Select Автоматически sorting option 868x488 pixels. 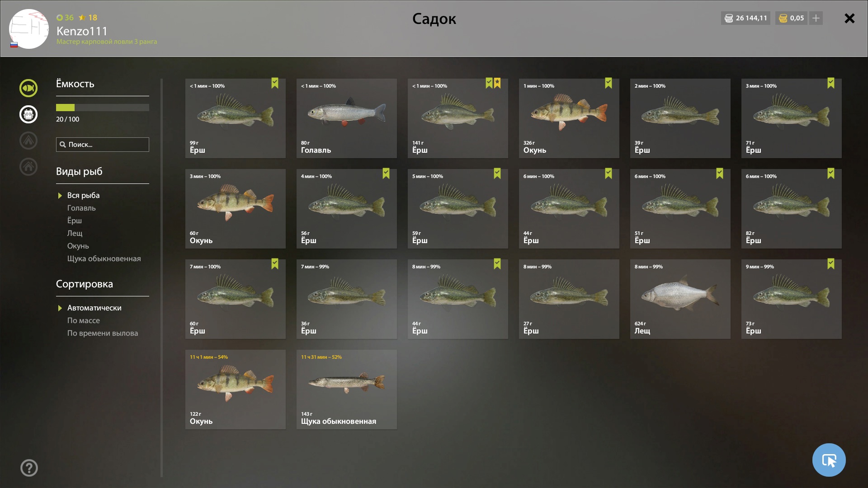coord(94,308)
